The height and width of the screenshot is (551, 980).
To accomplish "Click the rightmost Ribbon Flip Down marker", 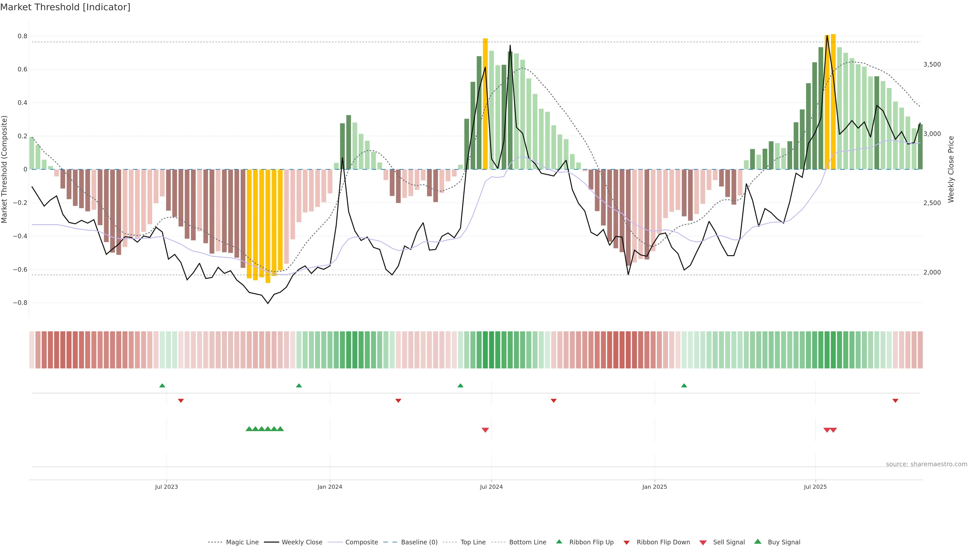I will point(895,401).
